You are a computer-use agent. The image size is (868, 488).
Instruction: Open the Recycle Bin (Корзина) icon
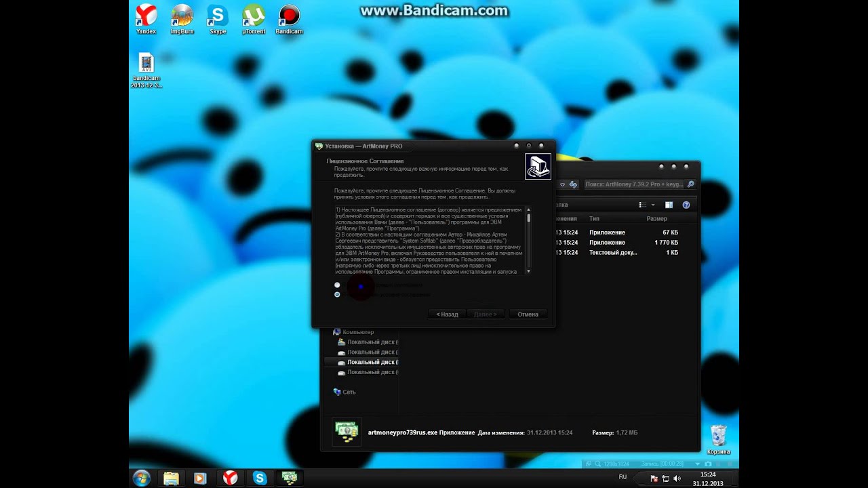click(718, 440)
